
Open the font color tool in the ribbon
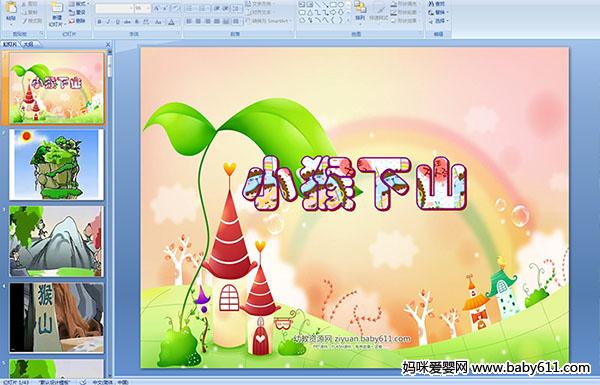point(171,22)
